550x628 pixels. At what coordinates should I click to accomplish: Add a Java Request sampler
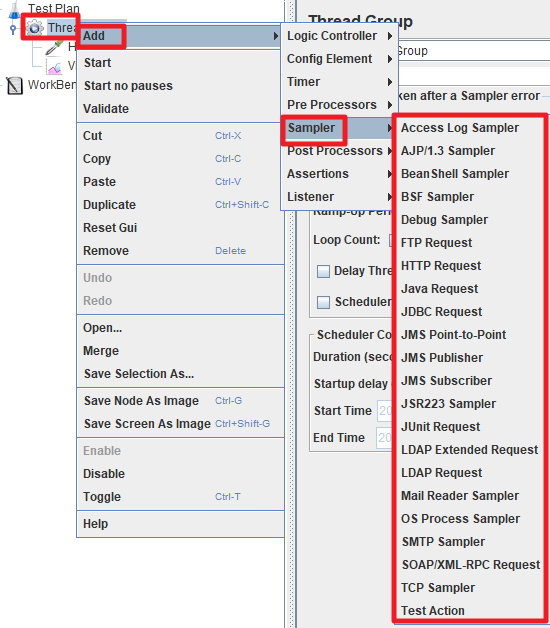tap(470, 289)
